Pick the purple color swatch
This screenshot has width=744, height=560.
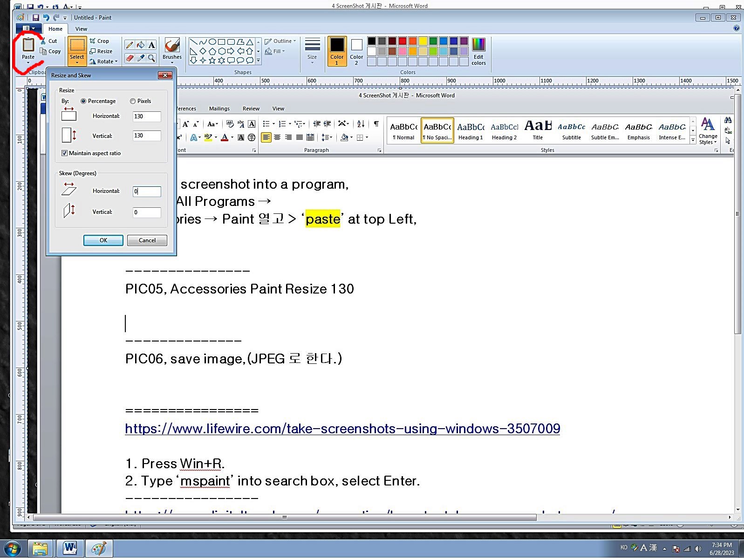click(464, 41)
